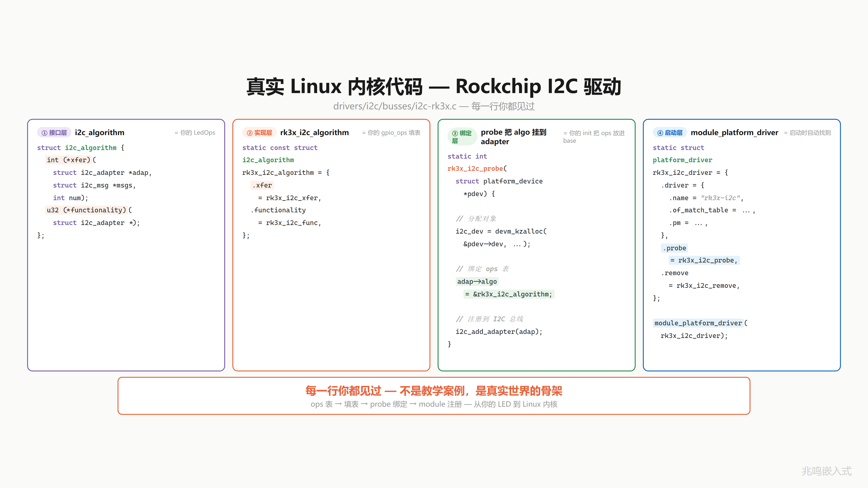Click highlighted '.xfer' member

(x=262, y=185)
